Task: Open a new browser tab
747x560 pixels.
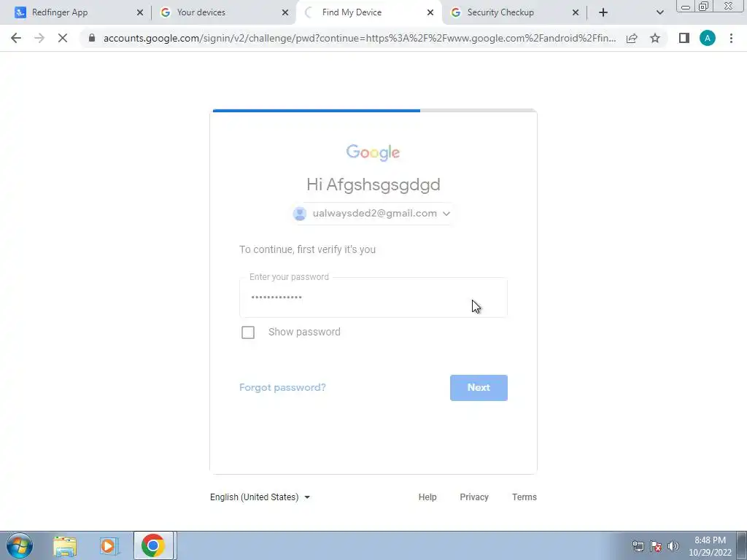Action: click(x=603, y=12)
